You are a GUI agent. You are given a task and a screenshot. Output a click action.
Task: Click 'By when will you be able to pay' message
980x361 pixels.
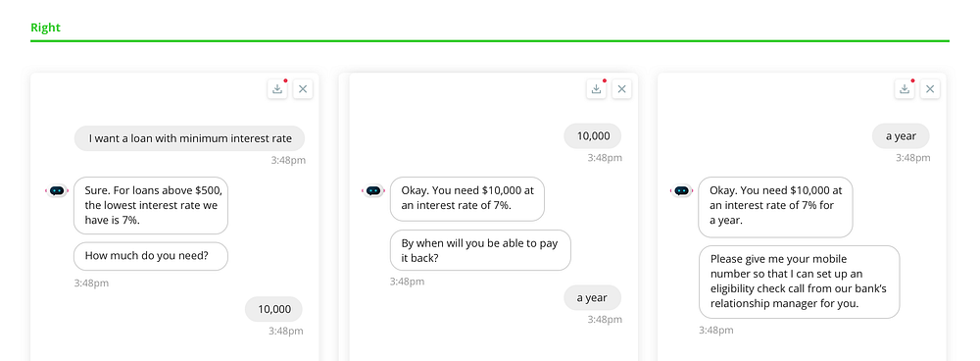tap(480, 250)
